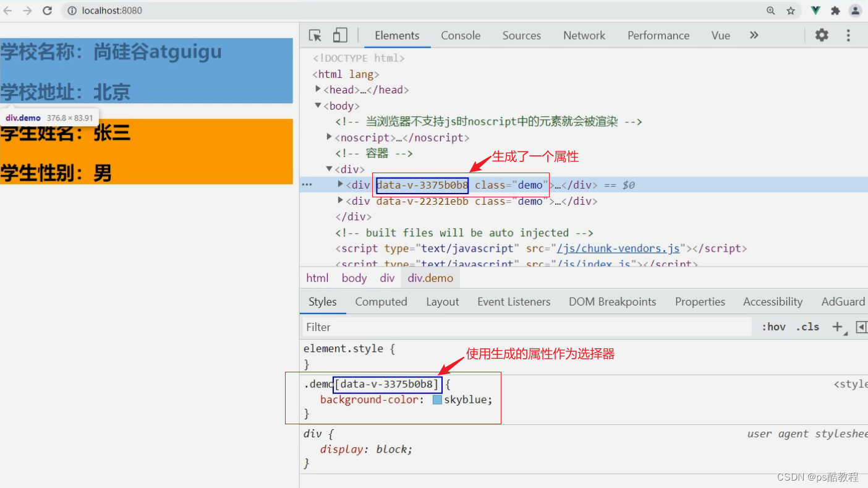Image resolution: width=868 pixels, height=488 pixels.
Task: Edit the display: block declaration
Action: 366,449
